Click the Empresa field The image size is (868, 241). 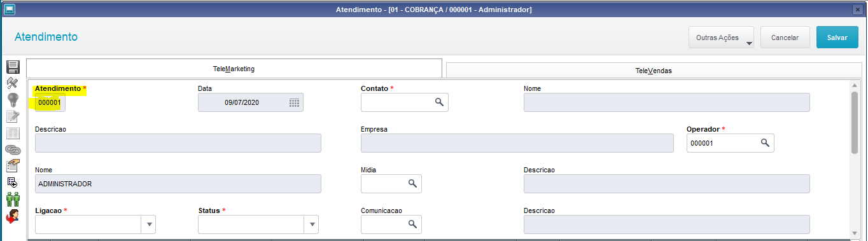(x=517, y=143)
